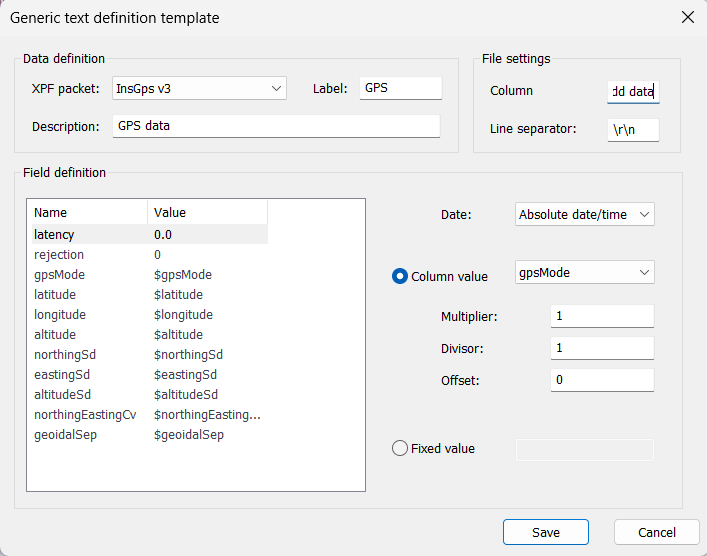Expand the Date format dropdown
This screenshot has width=707, height=556.
585,215
